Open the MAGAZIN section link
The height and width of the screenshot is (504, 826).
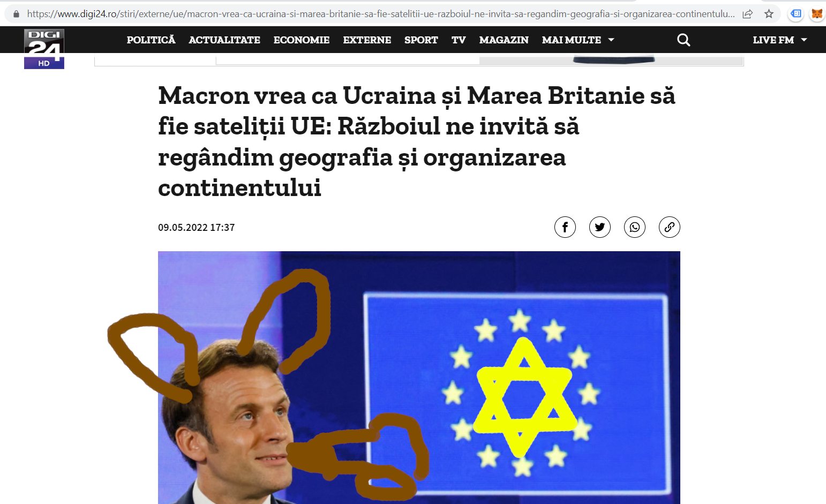[x=504, y=40]
